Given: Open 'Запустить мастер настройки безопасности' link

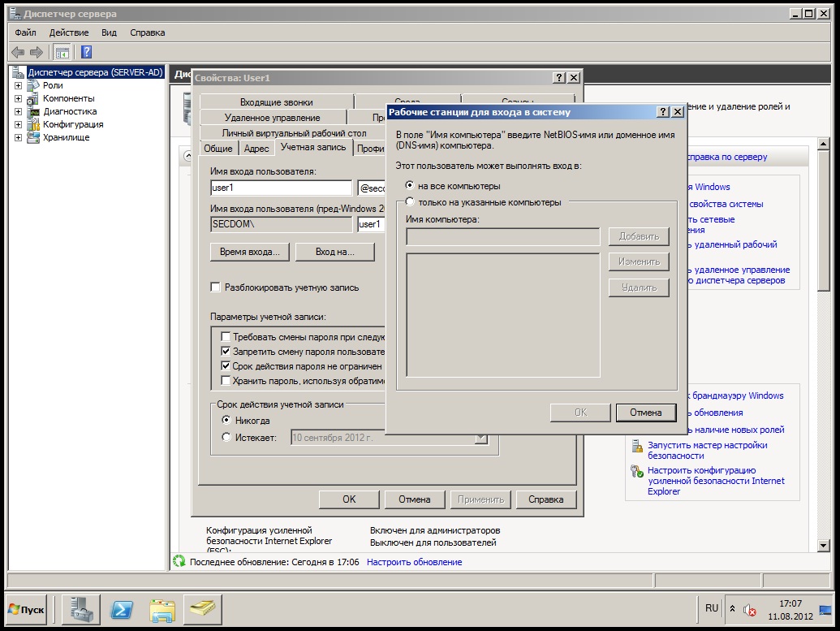Looking at the screenshot, I should [707, 451].
